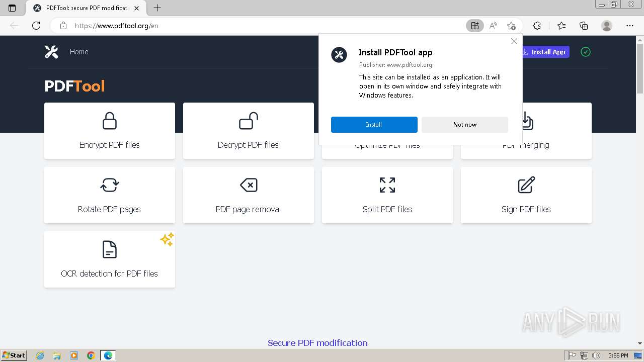Click the sparkle stars on OCR card

(x=167, y=239)
